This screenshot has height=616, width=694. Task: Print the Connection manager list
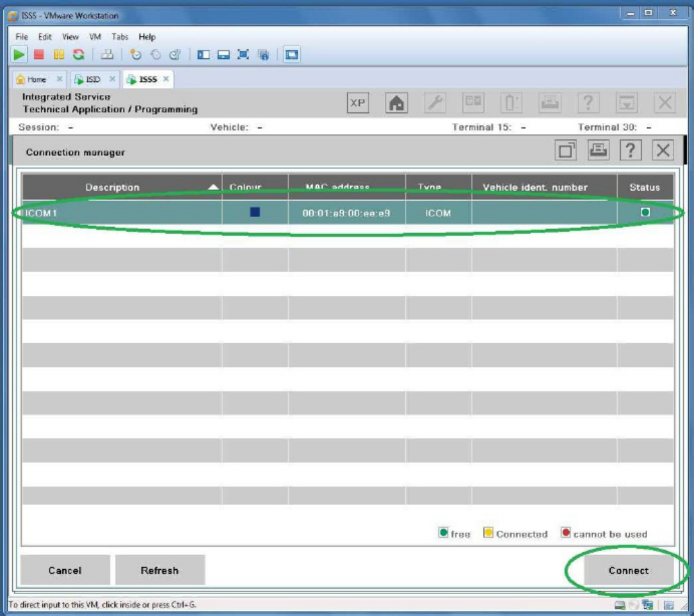(x=598, y=150)
